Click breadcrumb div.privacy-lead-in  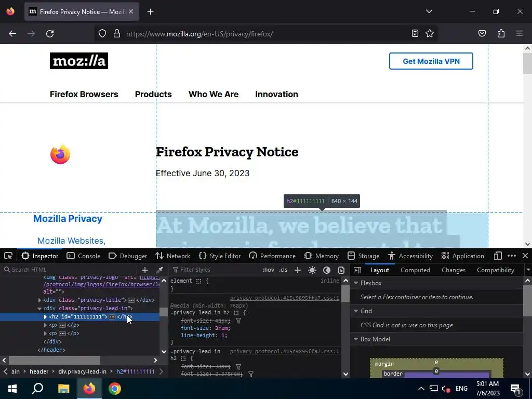click(82, 371)
